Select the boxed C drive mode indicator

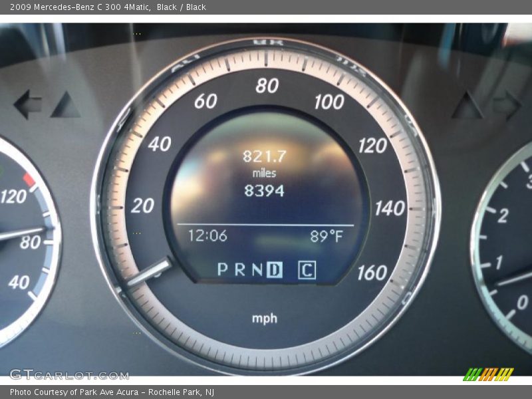click(307, 270)
